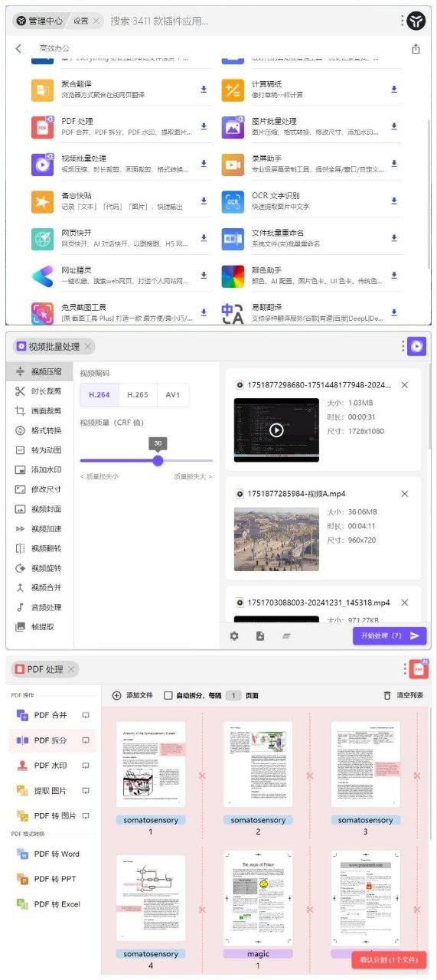
Task: Click the CRF video quality slider handle
Action: point(158,460)
